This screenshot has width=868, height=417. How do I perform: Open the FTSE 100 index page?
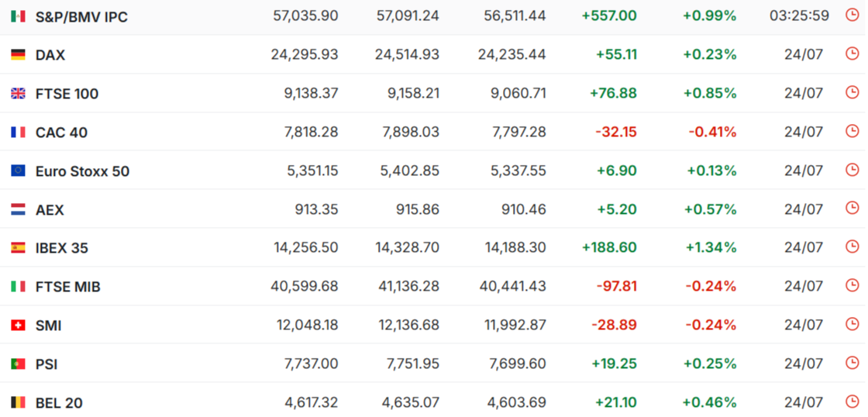click(67, 94)
